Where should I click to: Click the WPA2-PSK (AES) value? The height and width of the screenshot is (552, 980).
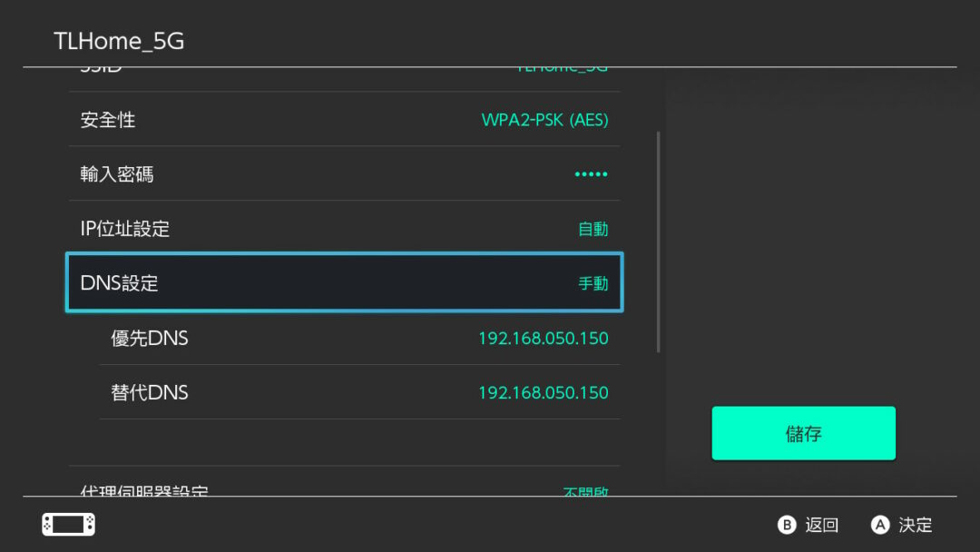click(x=544, y=120)
